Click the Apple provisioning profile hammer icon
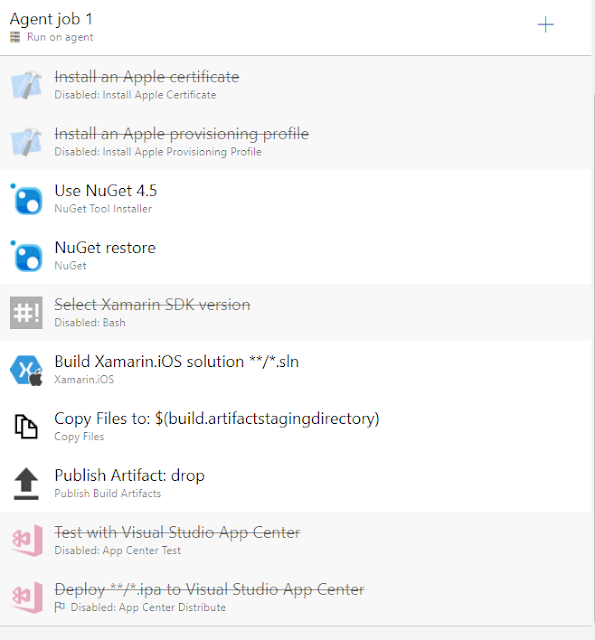The image size is (595, 640). (x=26, y=142)
